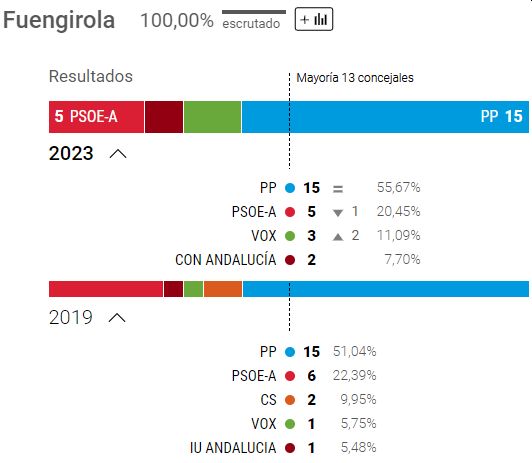Click the green VOX dot in 2023 list
Viewport: 532px width, 463px height.
point(290,236)
